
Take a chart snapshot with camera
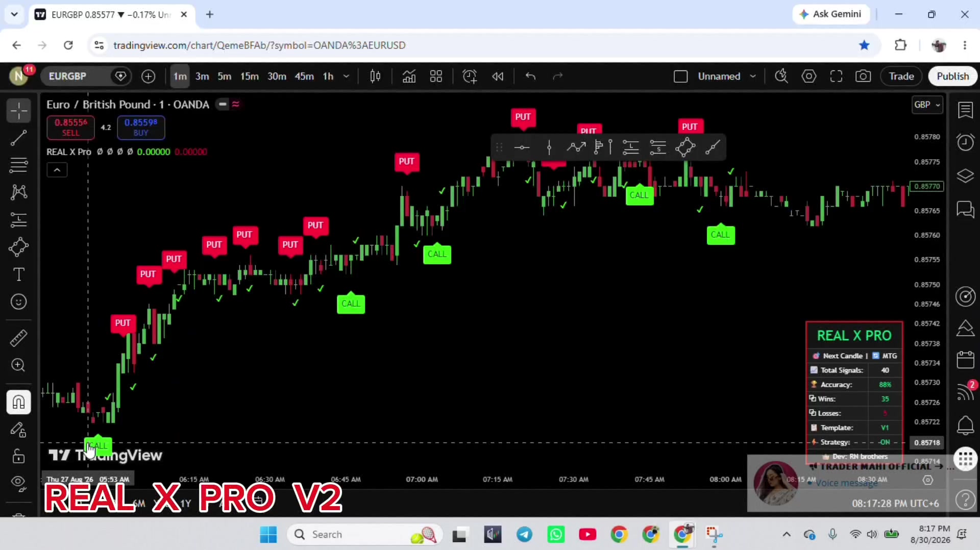(863, 76)
